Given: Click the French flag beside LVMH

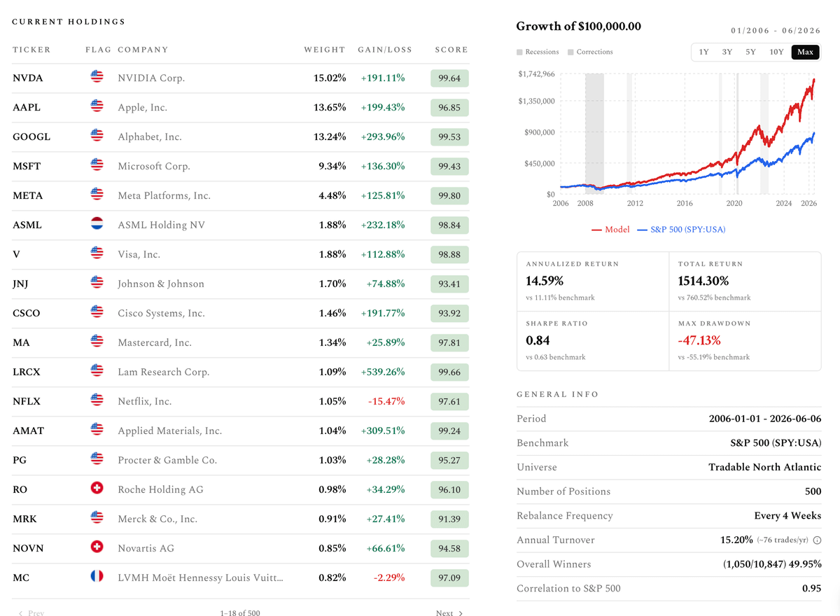Looking at the screenshot, I should [97, 577].
